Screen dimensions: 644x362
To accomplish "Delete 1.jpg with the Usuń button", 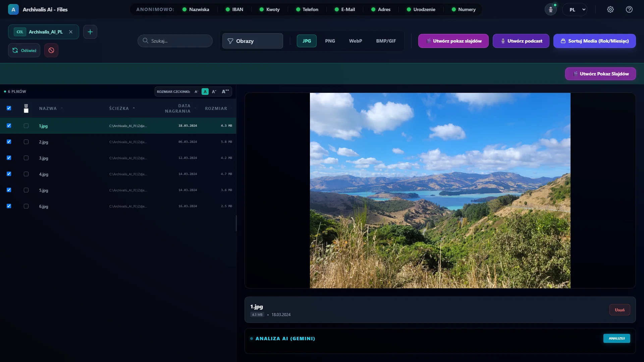I will (x=620, y=310).
